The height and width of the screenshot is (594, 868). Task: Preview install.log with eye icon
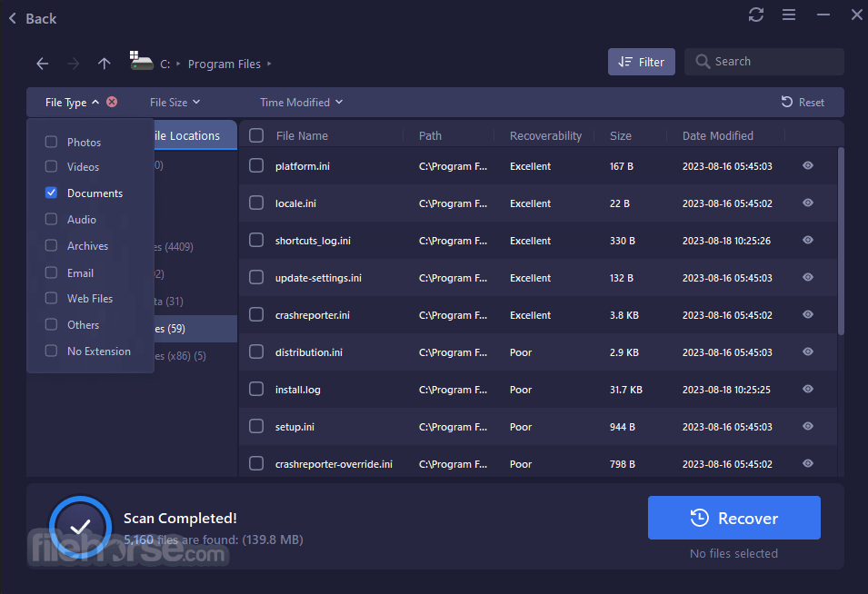tap(808, 389)
